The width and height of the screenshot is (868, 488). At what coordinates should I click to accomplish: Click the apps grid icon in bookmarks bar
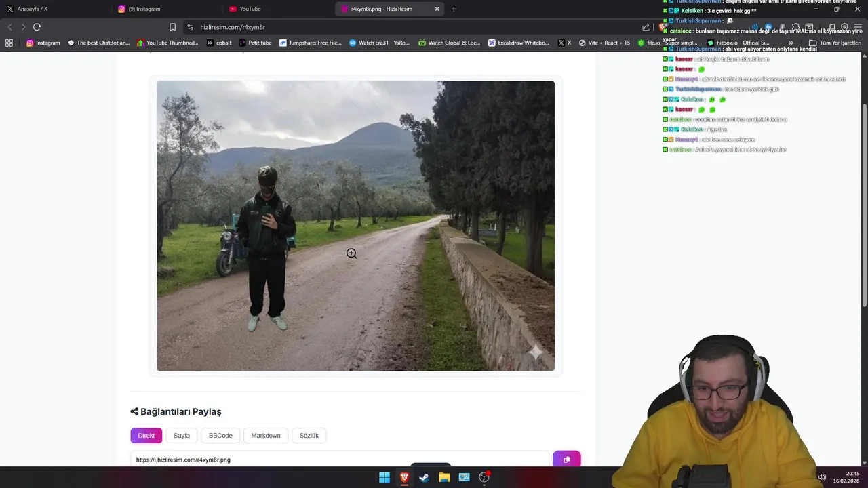click(x=9, y=43)
